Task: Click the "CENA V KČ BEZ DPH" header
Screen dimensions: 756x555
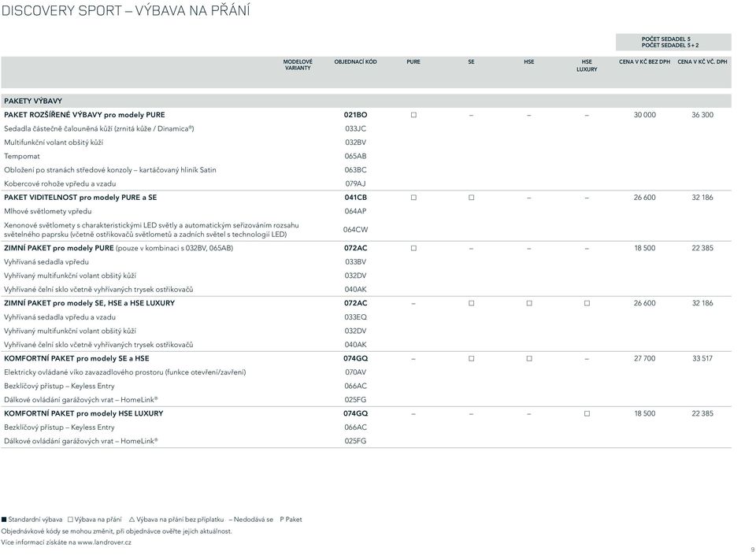Action: click(x=645, y=62)
